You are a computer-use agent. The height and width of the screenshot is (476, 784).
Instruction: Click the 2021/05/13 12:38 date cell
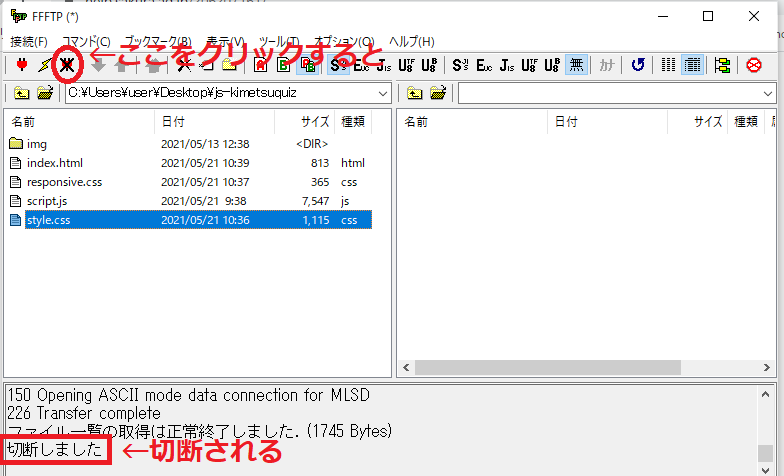pyautogui.click(x=205, y=144)
